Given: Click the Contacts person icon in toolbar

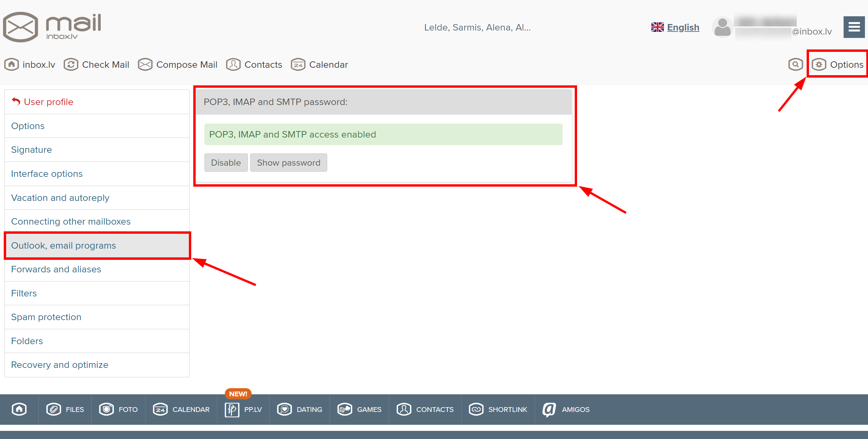Looking at the screenshot, I should coord(233,64).
